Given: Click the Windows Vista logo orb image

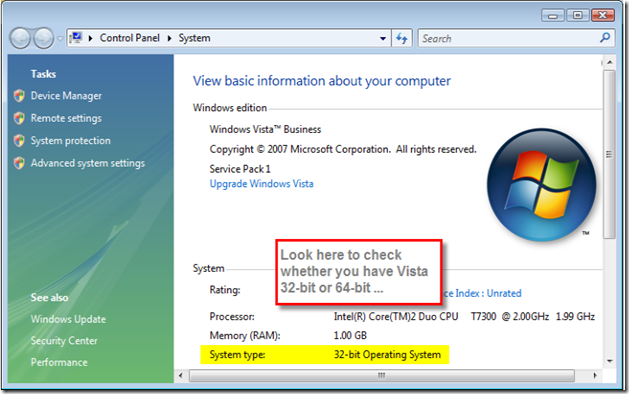Looking at the screenshot, I should [x=542, y=185].
